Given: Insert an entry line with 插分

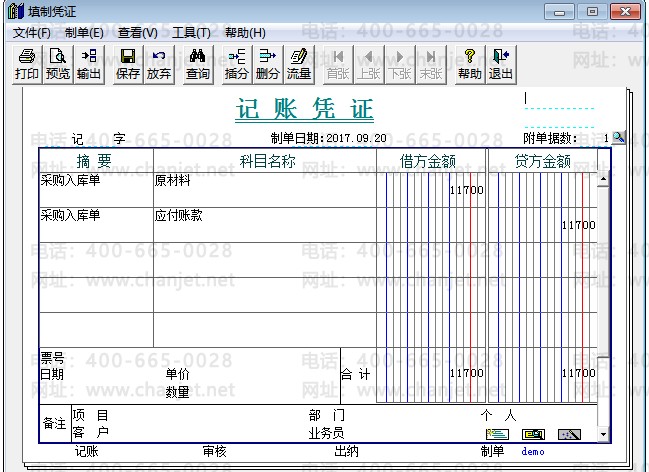Looking at the screenshot, I should pos(237,64).
